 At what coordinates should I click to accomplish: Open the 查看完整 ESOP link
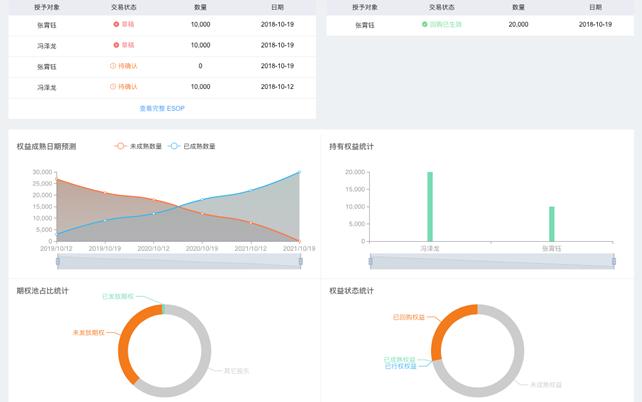pyautogui.click(x=162, y=108)
